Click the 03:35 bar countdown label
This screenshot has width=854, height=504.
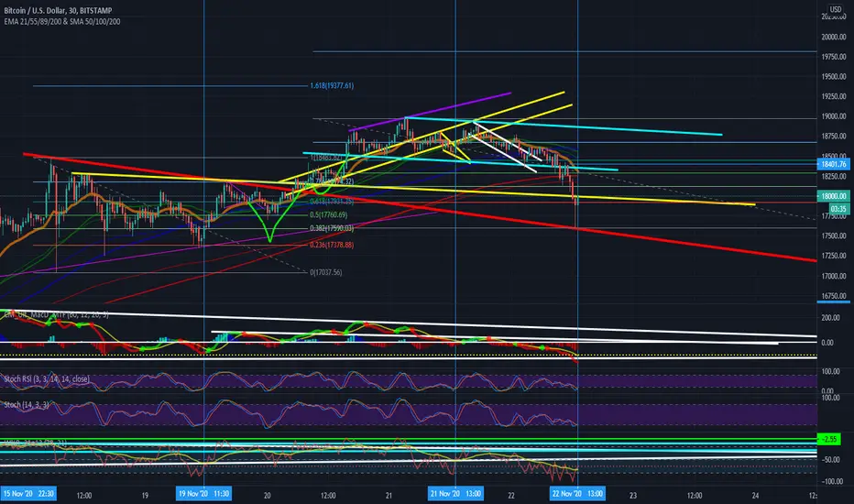click(838, 209)
